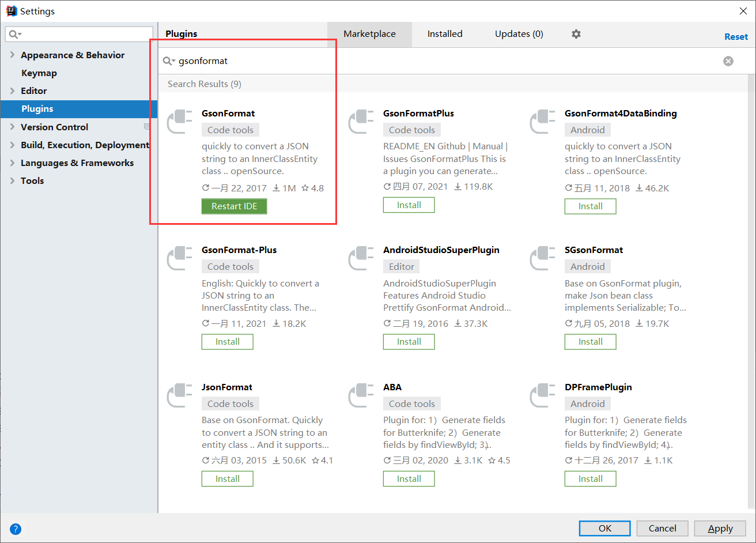Viewport: 756px width, 543px height.
Task: Click the magnifier in the settings search box
Action: point(15,35)
